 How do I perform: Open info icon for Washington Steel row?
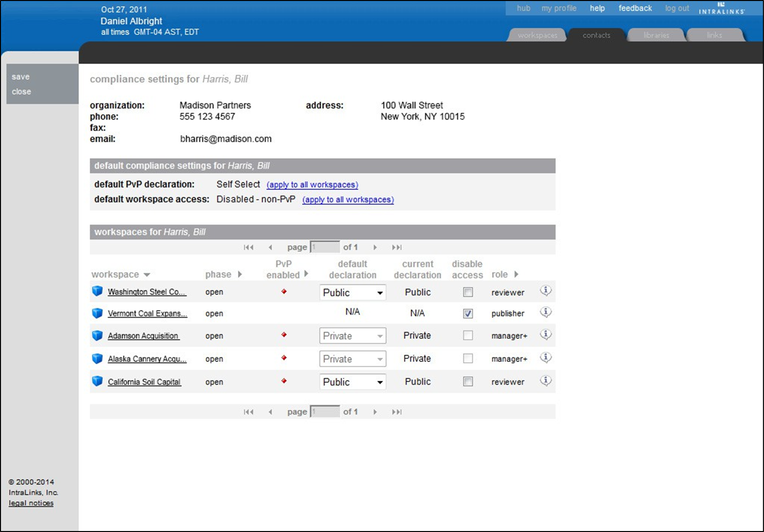(545, 291)
